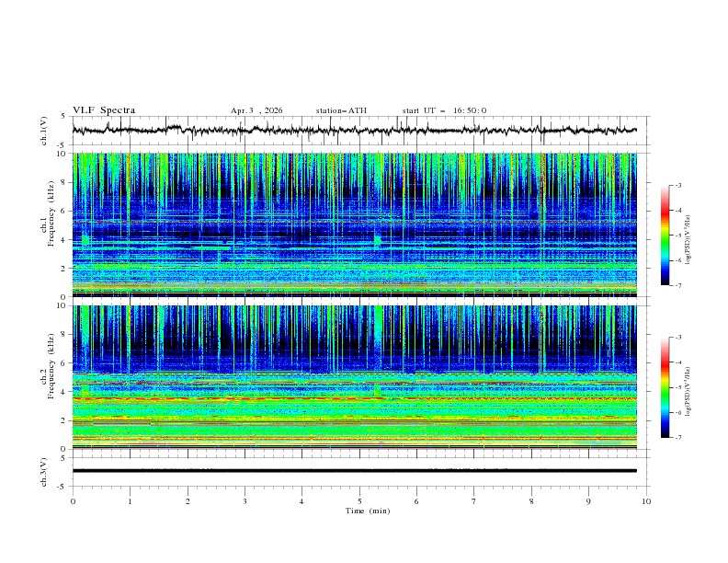Select the 0 minute tick on time axis
The height and width of the screenshot is (563, 728).
click(73, 501)
